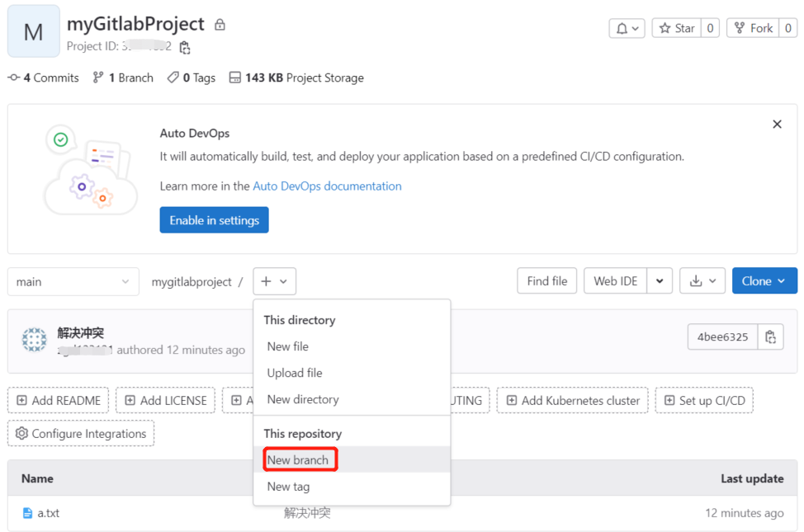This screenshot has height=532, width=804.
Task: Click Add Kubernetes cluster
Action: click(573, 400)
